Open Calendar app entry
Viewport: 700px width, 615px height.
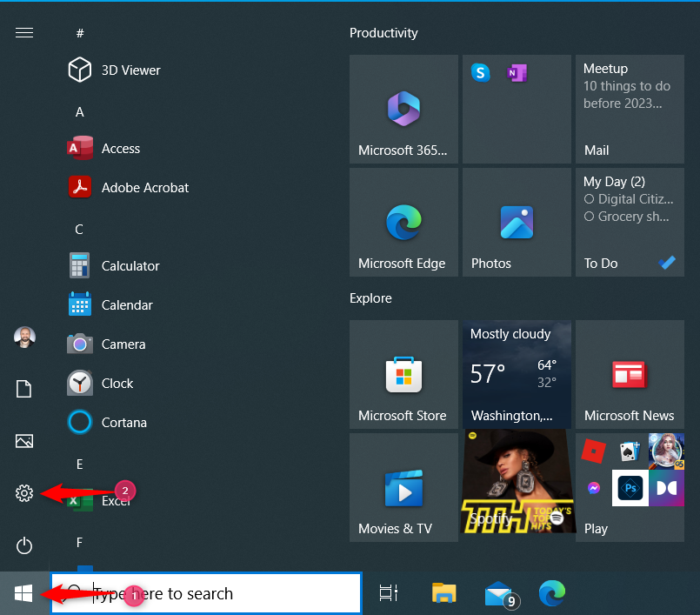tap(110, 304)
